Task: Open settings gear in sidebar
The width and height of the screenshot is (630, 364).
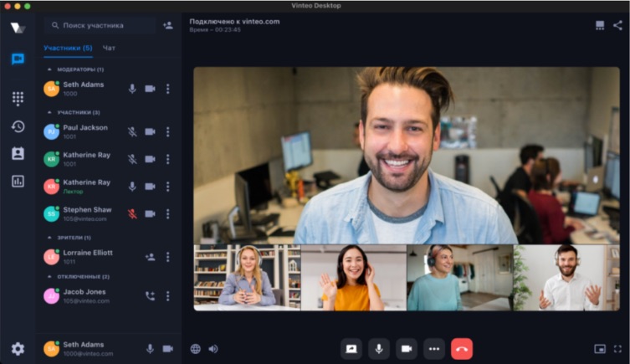Action: click(x=18, y=349)
